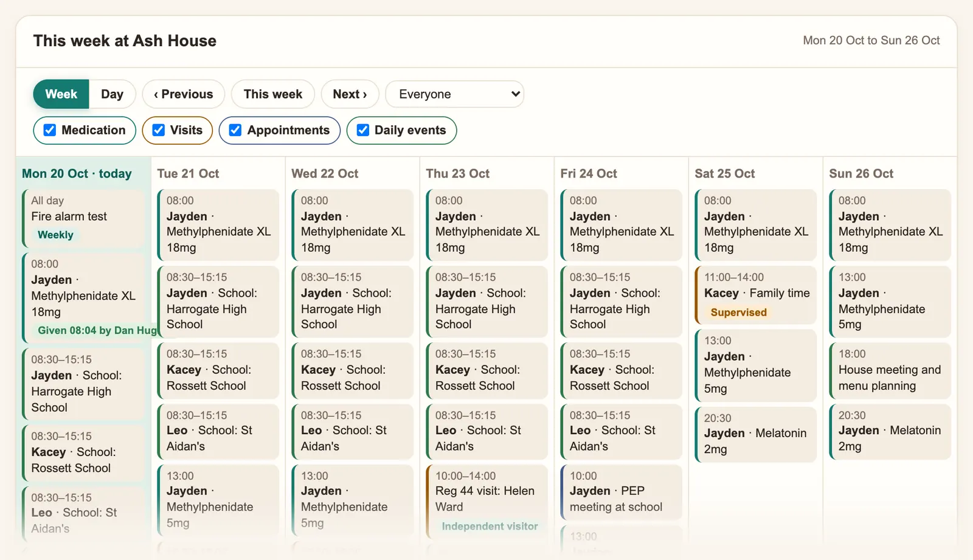Viewport: 973px width, 560px height.
Task: Toggle the Appointments filter checkbox
Action: pyautogui.click(x=235, y=130)
